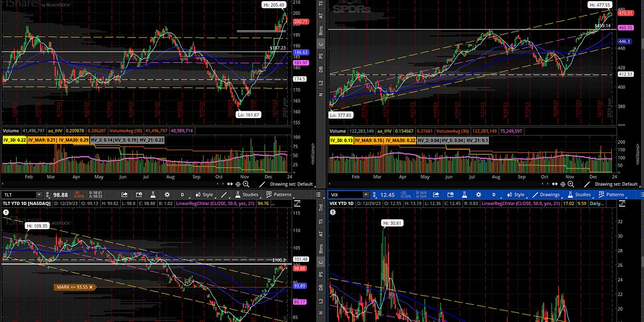Open the chart settings gear on the VIX toolbar
The width and height of the screenshot is (644, 322).
pos(478,194)
